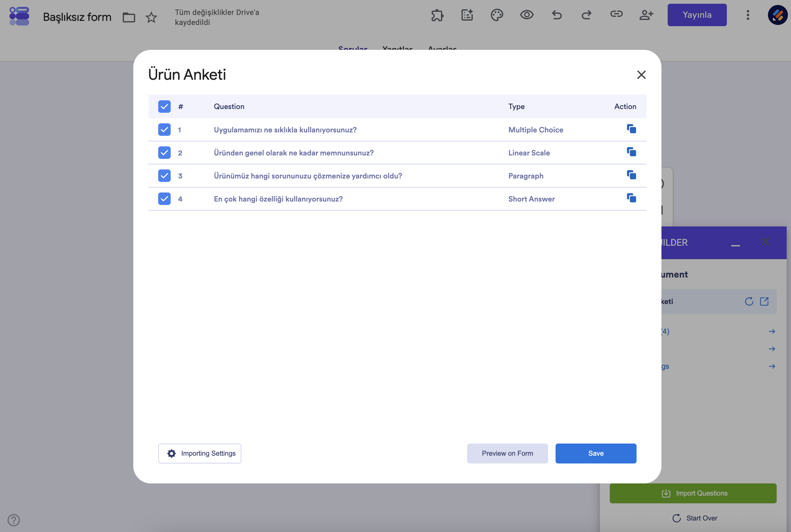
Task: Redo the last change
Action: pyautogui.click(x=586, y=15)
